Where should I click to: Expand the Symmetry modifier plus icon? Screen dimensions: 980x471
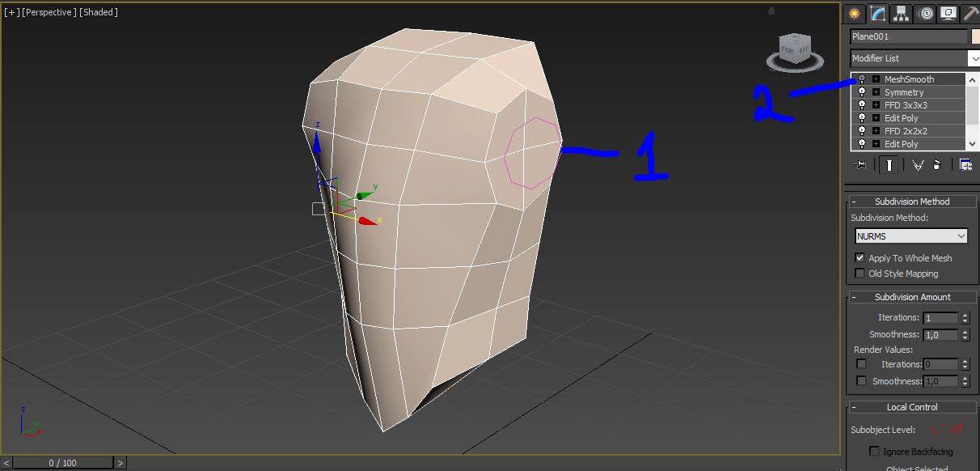876,92
